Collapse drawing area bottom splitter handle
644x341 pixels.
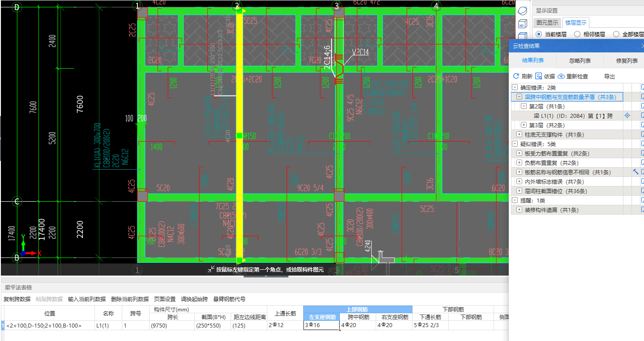[266, 276]
